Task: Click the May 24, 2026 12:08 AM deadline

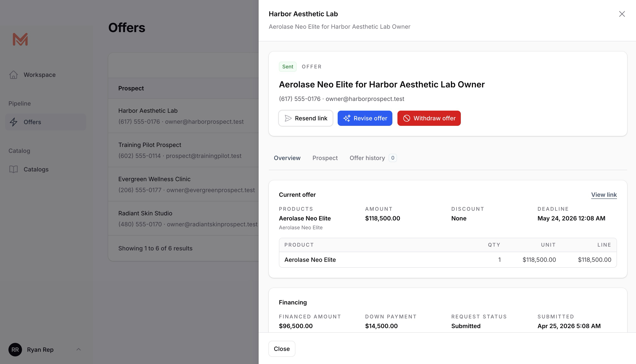Action: [x=571, y=218]
